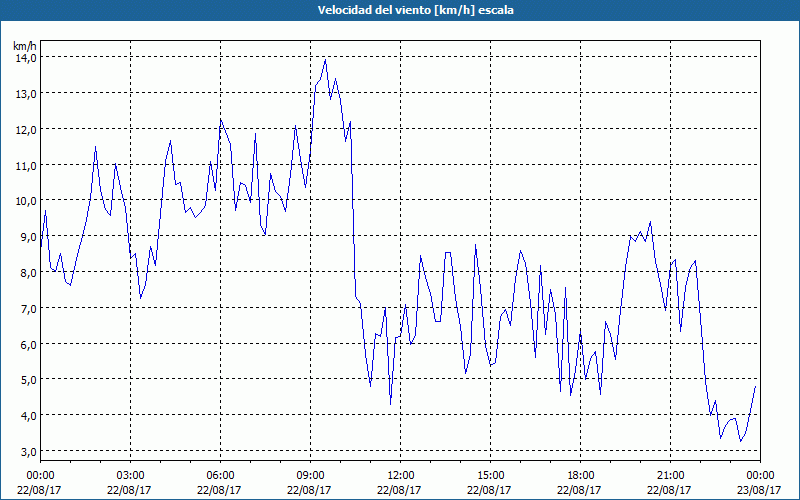Click the 03:00 time label
Image resolution: width=800 pixels, height=500 pixels.
[130, 476]
